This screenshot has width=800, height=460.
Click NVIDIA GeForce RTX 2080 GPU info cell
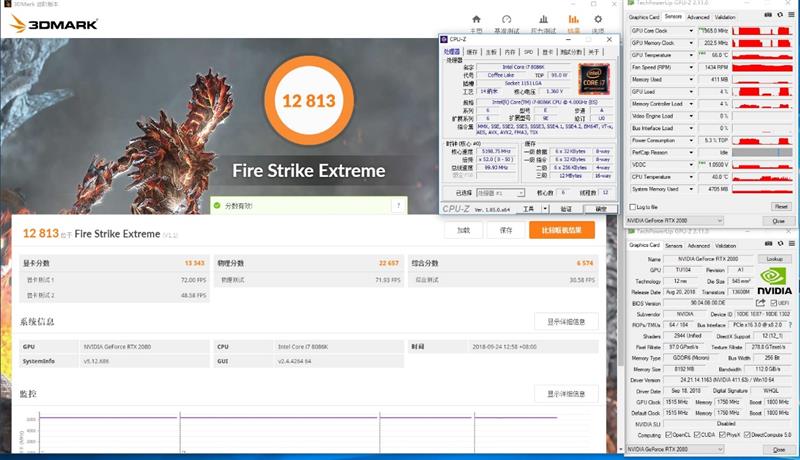point(144,347)
